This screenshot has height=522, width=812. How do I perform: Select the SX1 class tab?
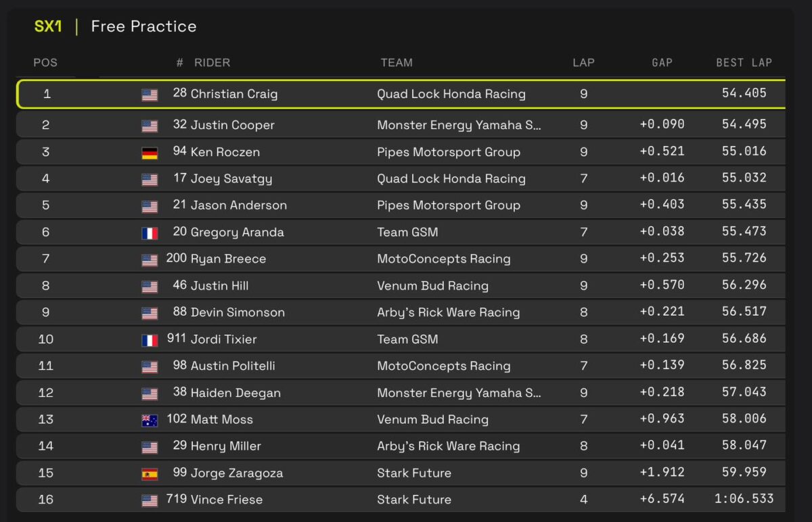coord(48,26)
